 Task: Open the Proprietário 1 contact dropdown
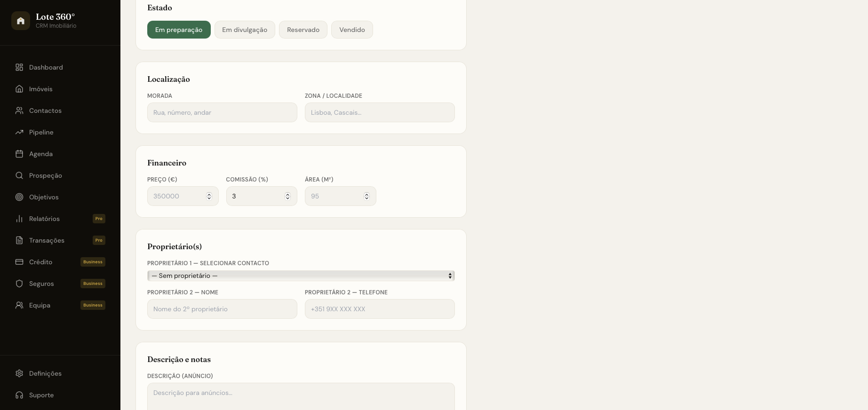coord(301,276)
